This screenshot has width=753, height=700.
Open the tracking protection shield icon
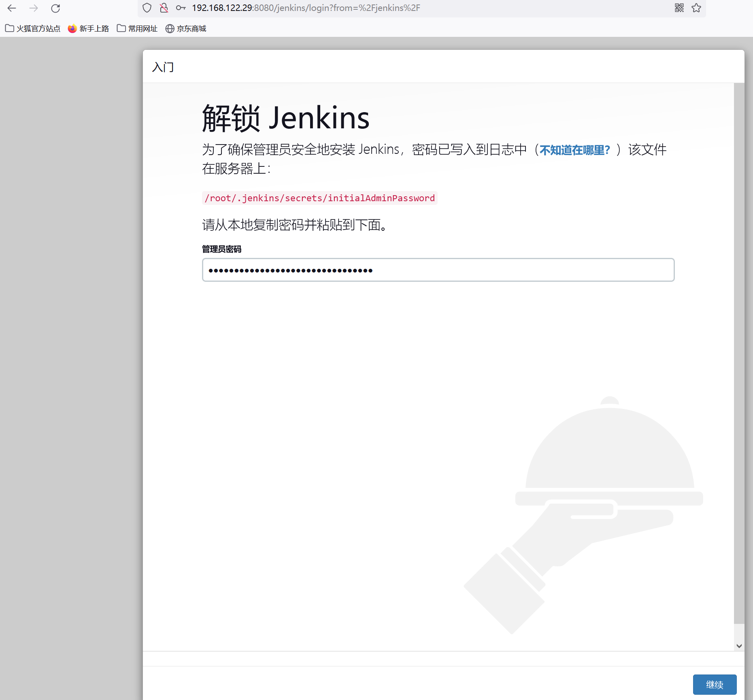click(147, 8)
